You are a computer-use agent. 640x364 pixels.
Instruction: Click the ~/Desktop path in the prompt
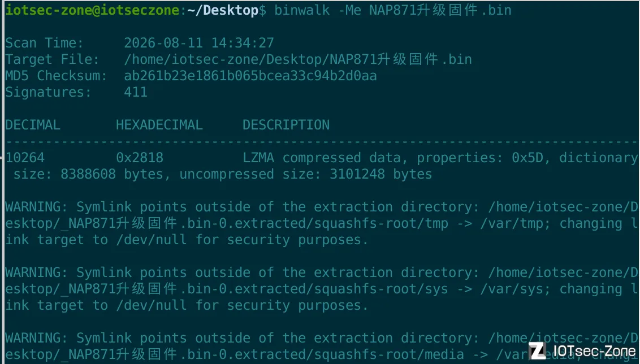pos(222,10)
